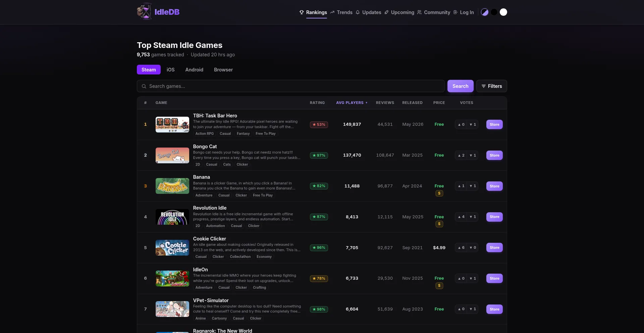Viewport: 644px width, 333px height.
Task: Click the Log In link
Action: pyautogui.click(x=464, y=12)
